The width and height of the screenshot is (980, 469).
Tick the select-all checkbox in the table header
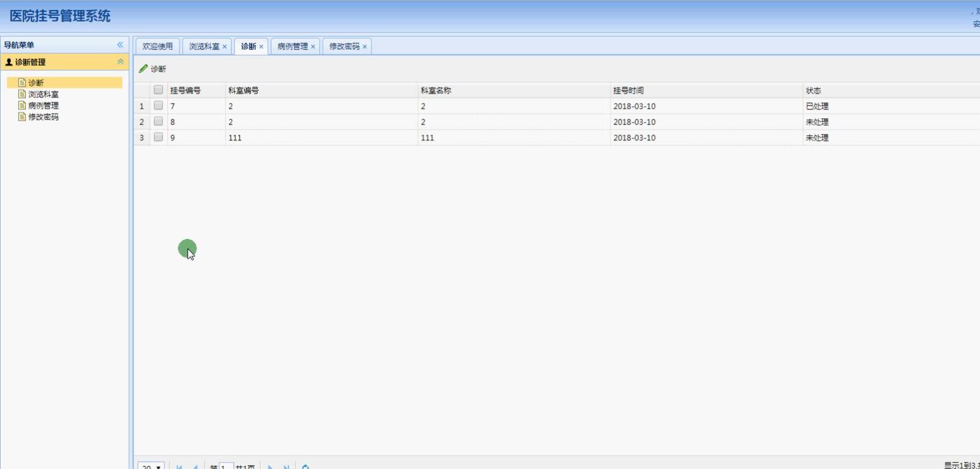click(x=158, y=90)
